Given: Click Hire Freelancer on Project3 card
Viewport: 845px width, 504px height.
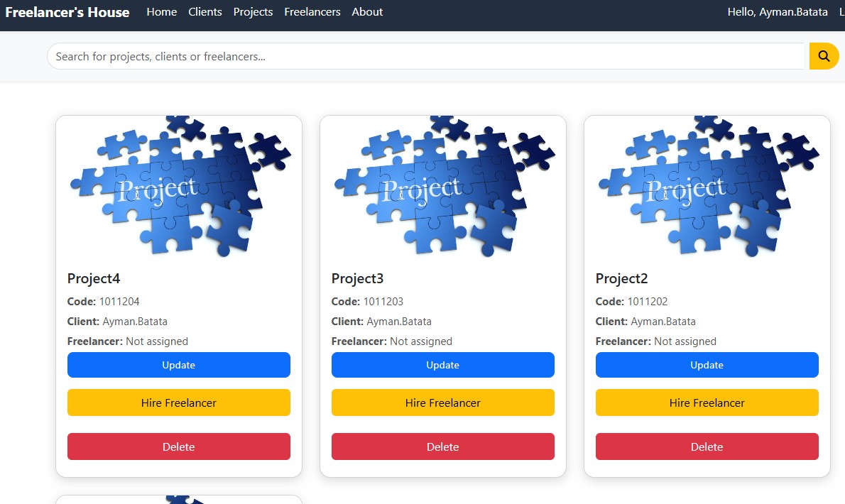Looking at the screenshot, I should click(x=443, y=402).
